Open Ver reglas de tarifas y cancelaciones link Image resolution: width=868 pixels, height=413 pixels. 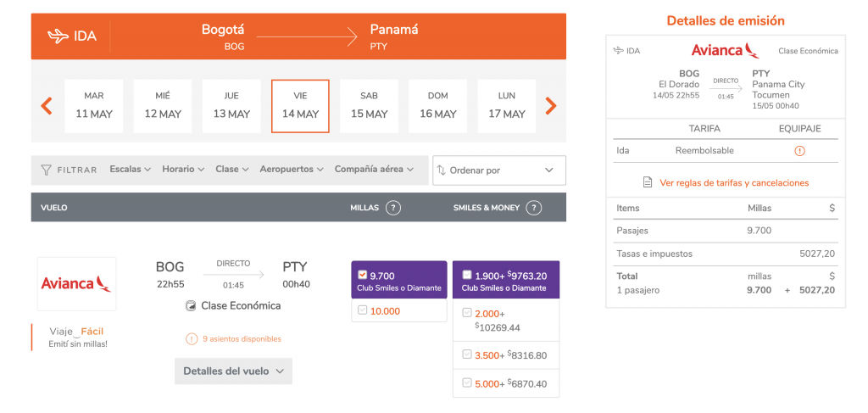pyautogui.click(x=734, y=182)
